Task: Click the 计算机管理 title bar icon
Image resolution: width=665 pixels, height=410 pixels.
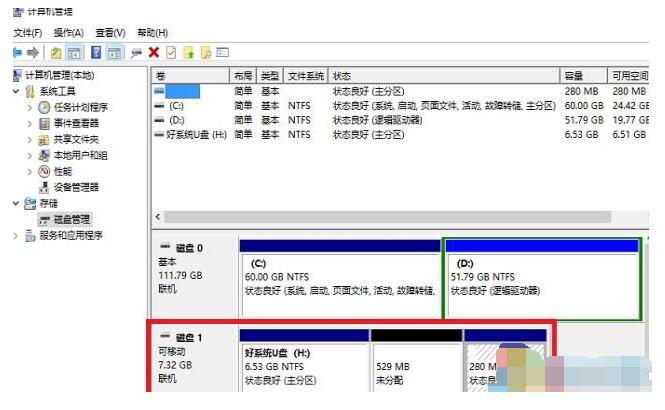Action: tap(18, 12)
